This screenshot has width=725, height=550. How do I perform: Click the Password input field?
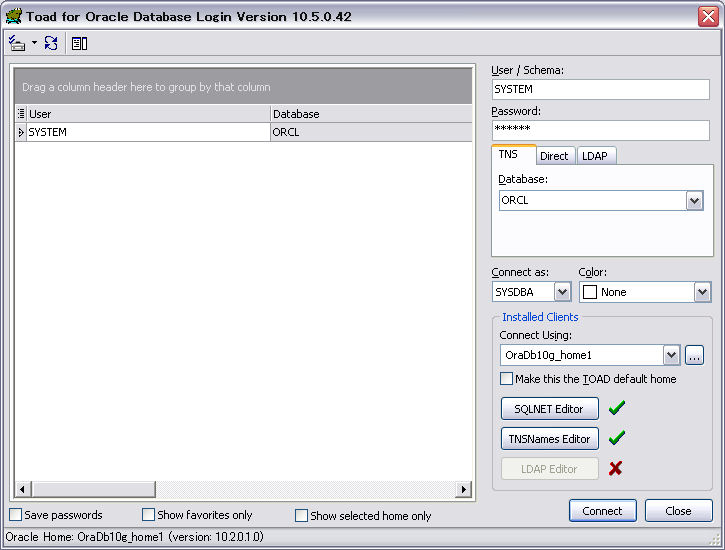(601, 130)
